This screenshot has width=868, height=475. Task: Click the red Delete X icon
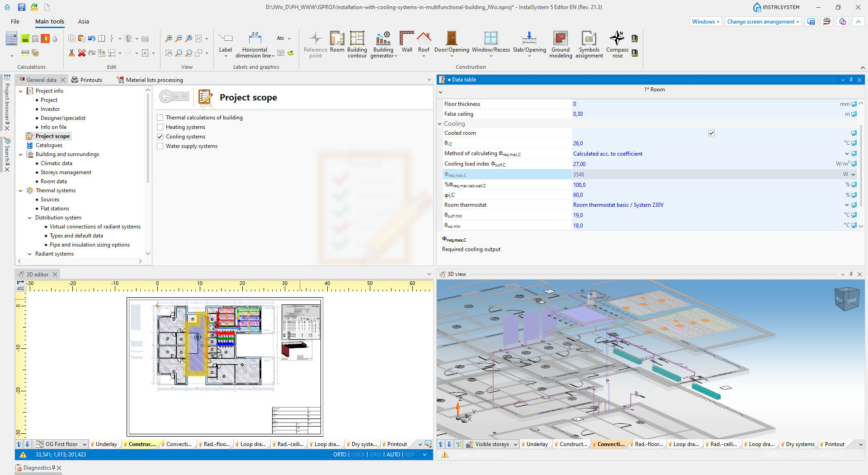point(81,53)
